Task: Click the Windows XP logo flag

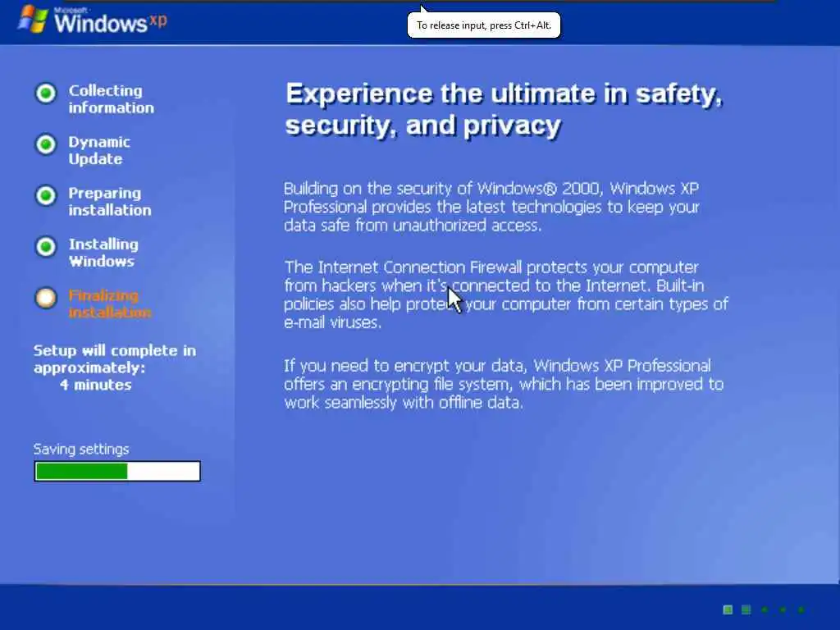Action: coord(32,20)
